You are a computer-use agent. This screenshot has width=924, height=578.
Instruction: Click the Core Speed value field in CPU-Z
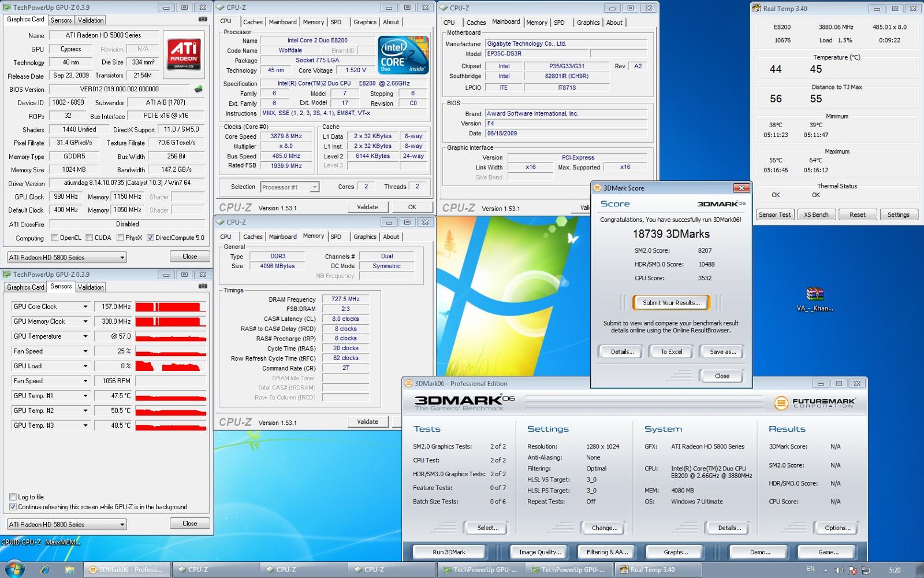(286, 136)
